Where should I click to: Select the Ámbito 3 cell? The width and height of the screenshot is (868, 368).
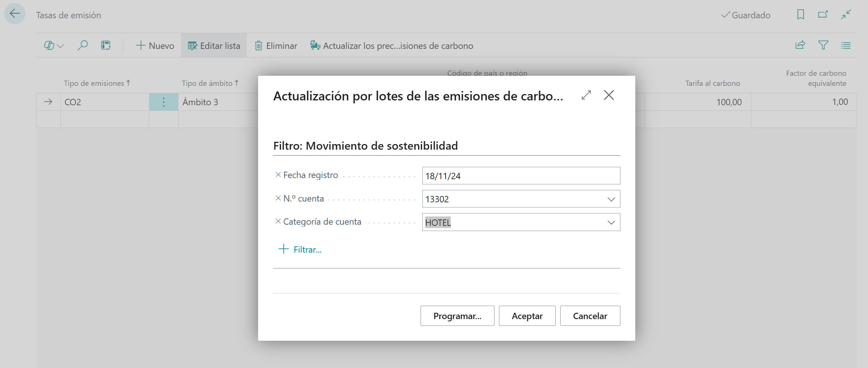coord(218,102)
